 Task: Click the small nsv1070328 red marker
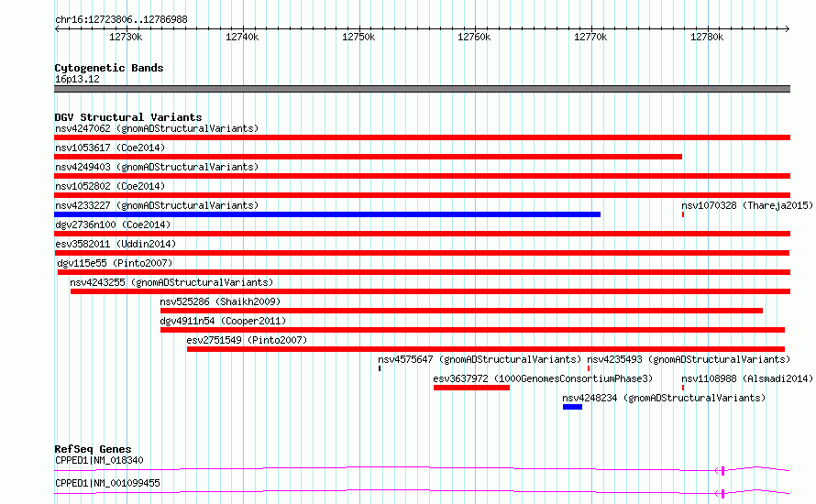683,214
